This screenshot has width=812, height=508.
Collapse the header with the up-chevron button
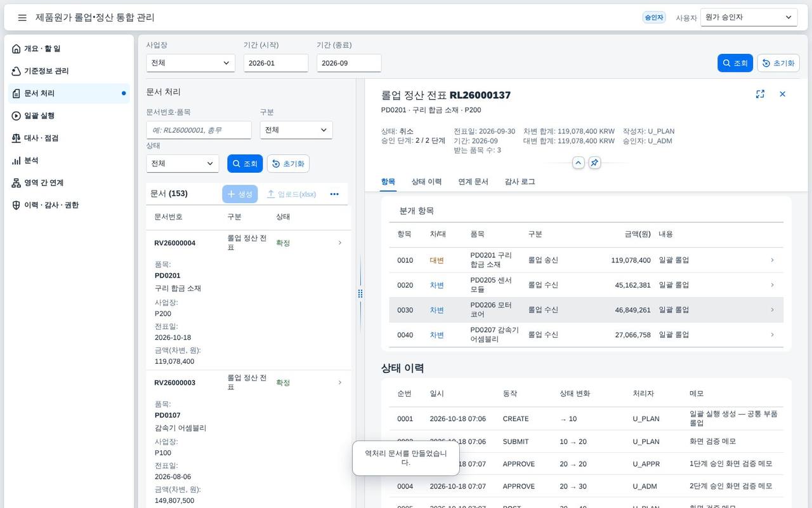(579, 163)
